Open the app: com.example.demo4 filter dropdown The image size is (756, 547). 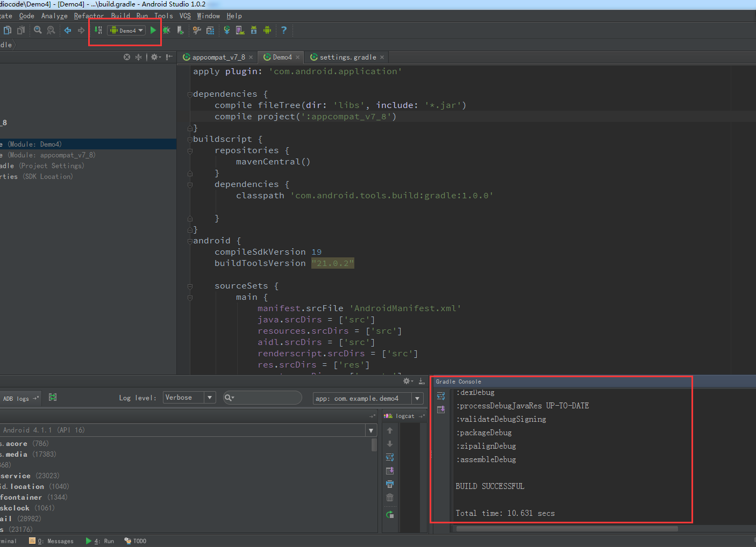tap(368, 398)
